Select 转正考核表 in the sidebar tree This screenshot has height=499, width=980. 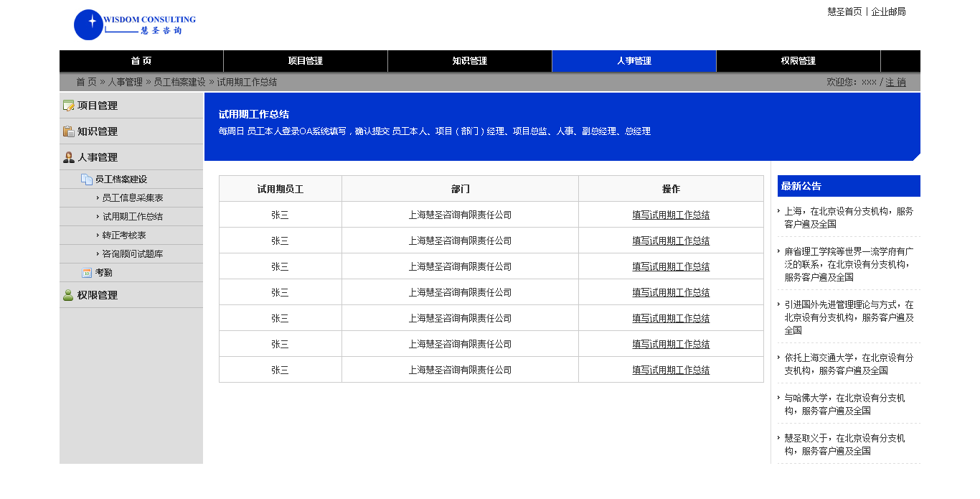pos(124,235)
